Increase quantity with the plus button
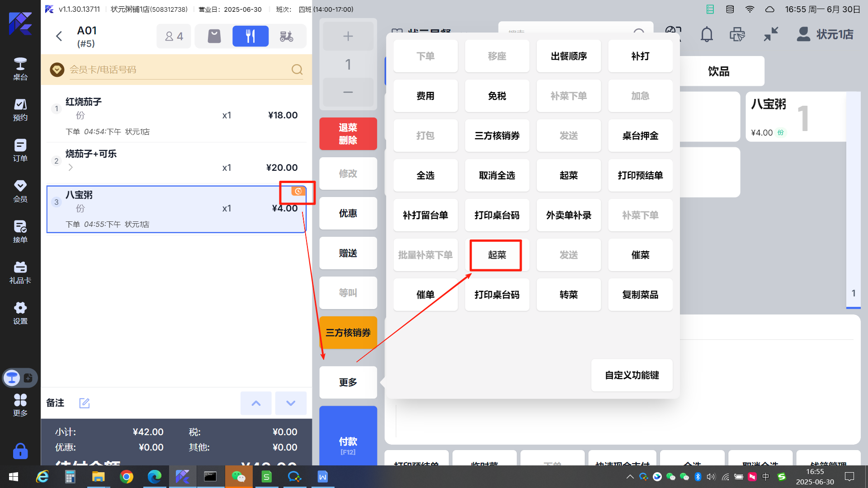The height and width of the screenshot is (488, 868). [x=348, y=36]
